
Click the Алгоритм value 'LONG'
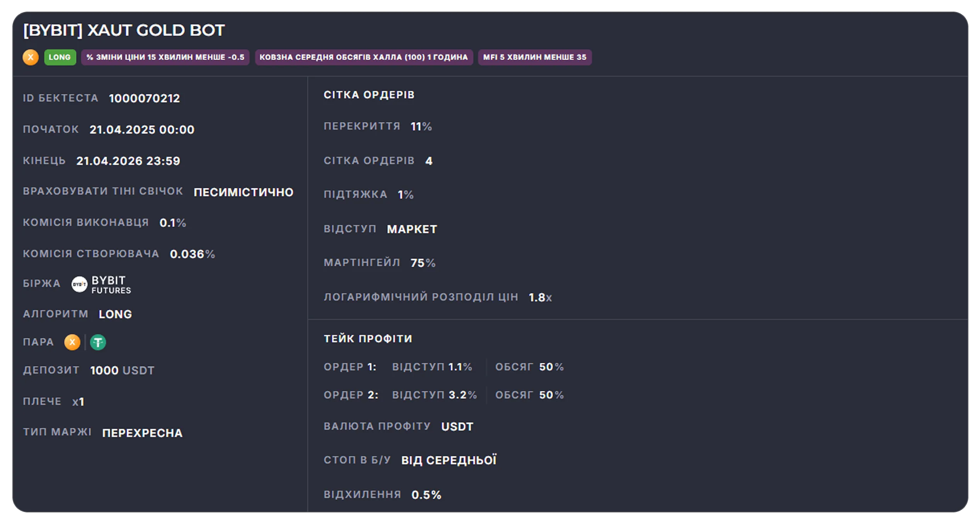click(115, 315)
